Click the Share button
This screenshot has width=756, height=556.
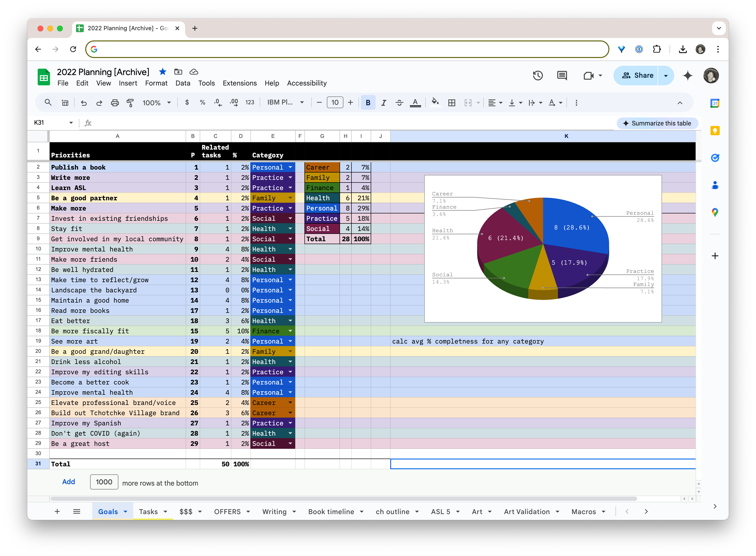637,75
